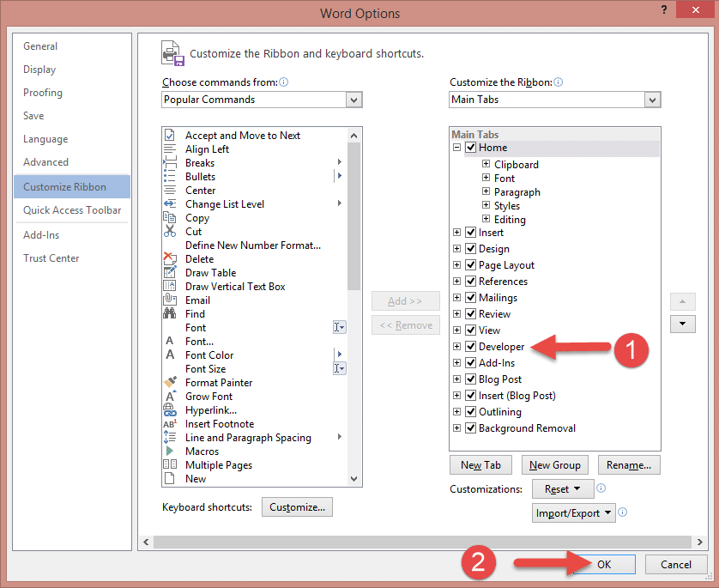Click the Help question mark in title bar
The height and width of the screenshot is (588, 719).
(664, 9)
